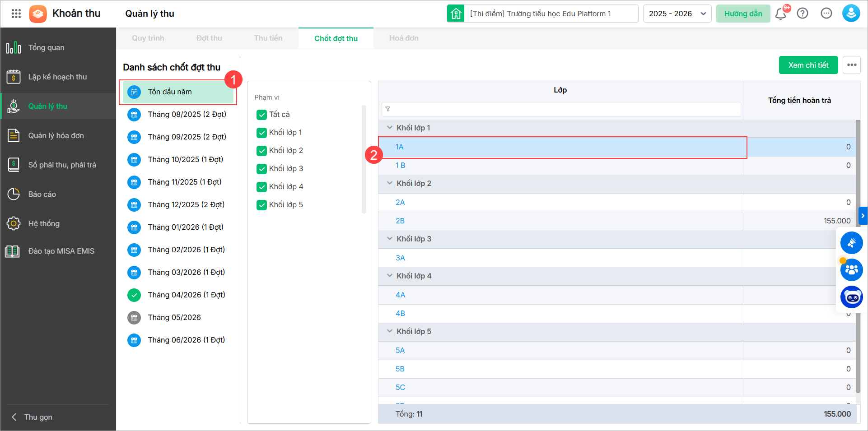The image size is (868, 431).
Task: Click the Khoản thu orange logo
Action: pos(38,14)
